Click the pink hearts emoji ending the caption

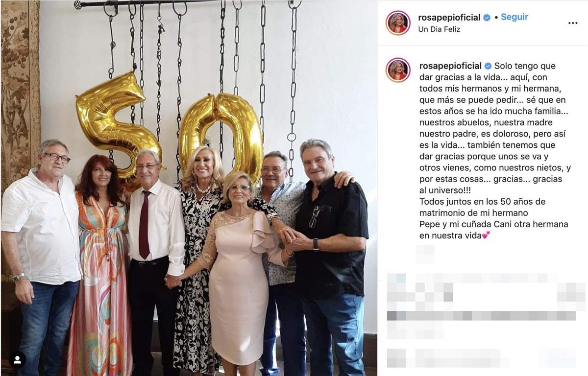point(486,235)
